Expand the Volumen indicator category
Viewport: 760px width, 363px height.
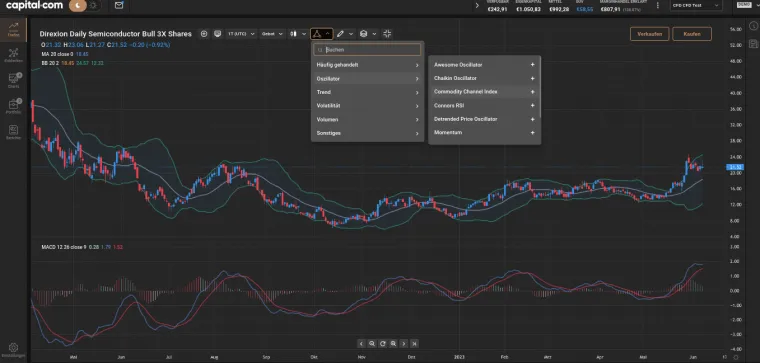pos(367,119)
